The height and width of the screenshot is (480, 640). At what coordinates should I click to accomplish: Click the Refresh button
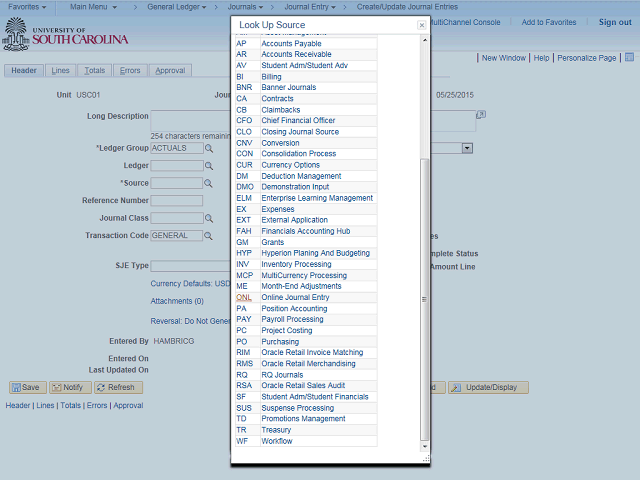click(118, 387)
